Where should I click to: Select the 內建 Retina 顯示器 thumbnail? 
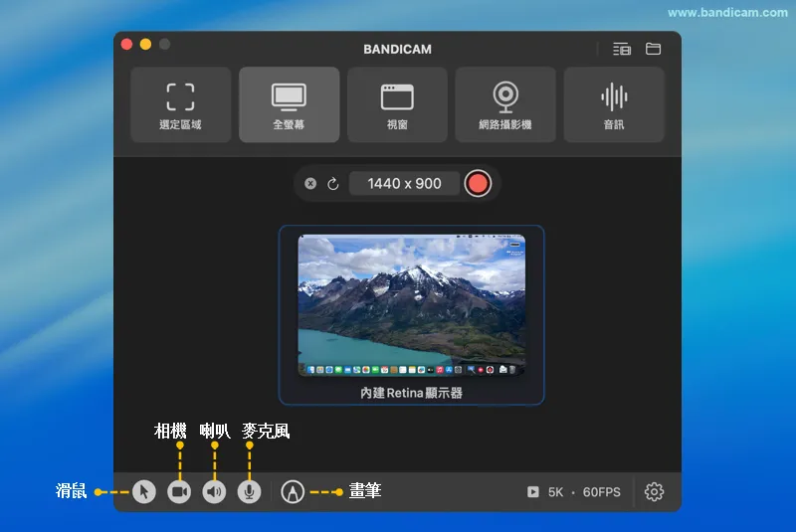[x=411, y=315]
